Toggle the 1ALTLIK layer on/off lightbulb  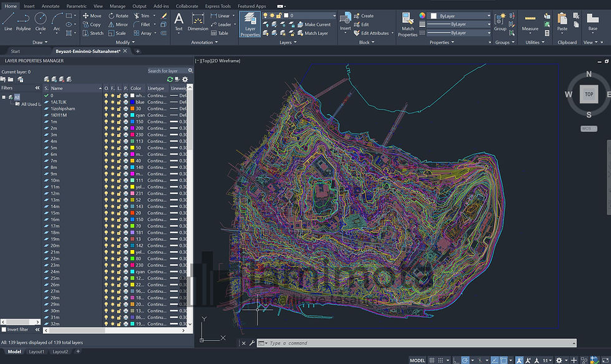106,102
